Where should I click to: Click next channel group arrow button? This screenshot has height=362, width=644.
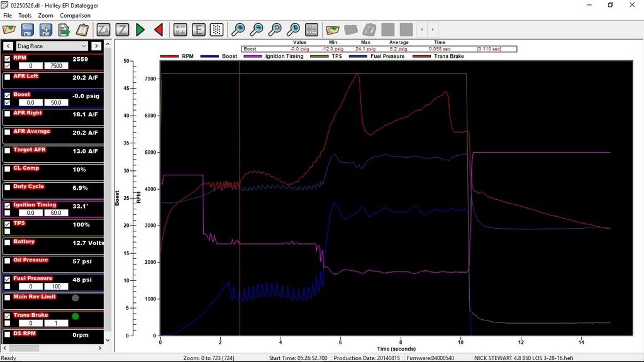point(96,46)
